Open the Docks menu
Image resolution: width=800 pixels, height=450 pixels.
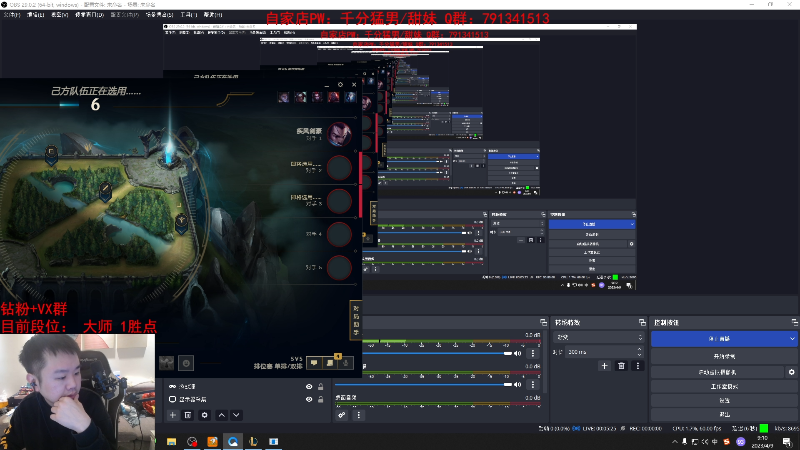point(89,15)
